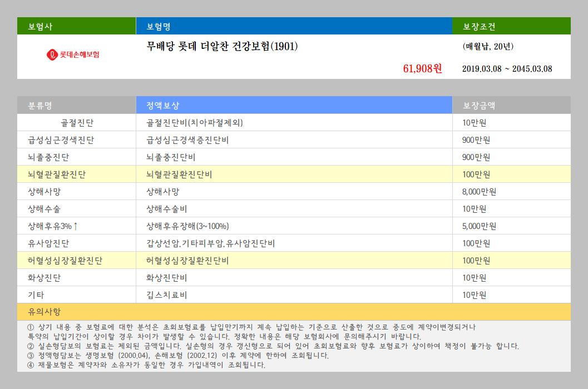Select the 보험명 column header
Image resolution: width=588 pixels, height=389 pixels.
[x=294, y=26]
